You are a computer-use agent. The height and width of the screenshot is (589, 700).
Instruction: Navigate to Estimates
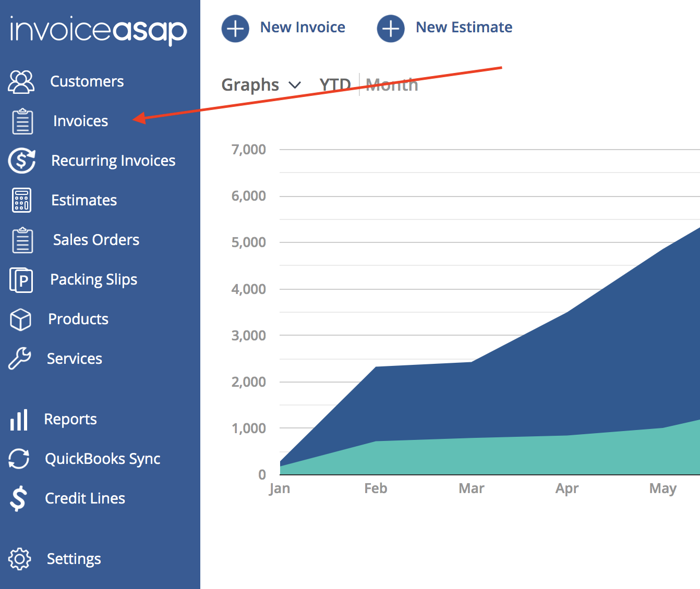click(x=84, y=200)
